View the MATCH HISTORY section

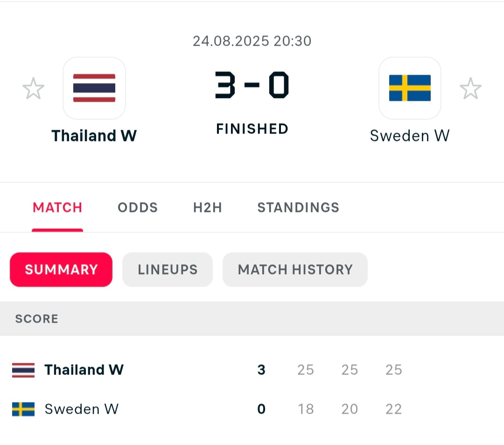pos(295,269)
